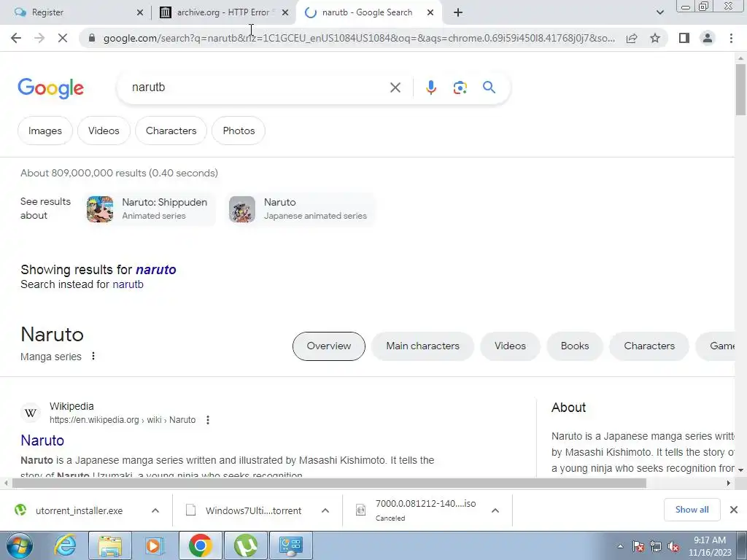Expand Windows7Ulti torrent download options
This screenshot has height=560, width=747.
[x=325, y=510]
